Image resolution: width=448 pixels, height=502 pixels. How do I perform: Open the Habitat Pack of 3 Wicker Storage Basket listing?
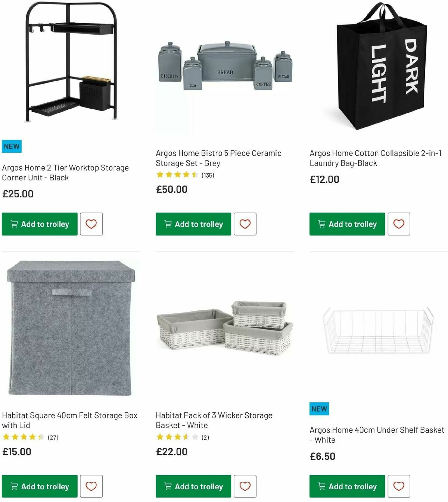tap(214, 420)
